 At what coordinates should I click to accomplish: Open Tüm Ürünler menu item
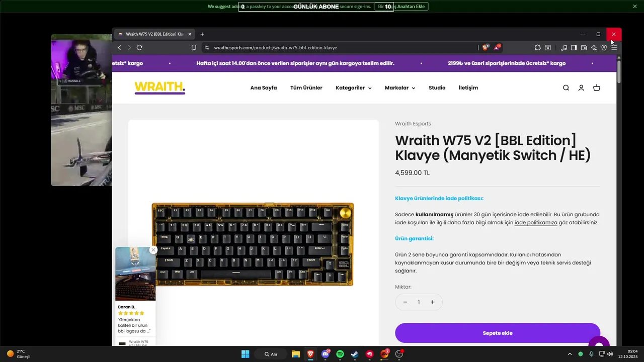306,88
